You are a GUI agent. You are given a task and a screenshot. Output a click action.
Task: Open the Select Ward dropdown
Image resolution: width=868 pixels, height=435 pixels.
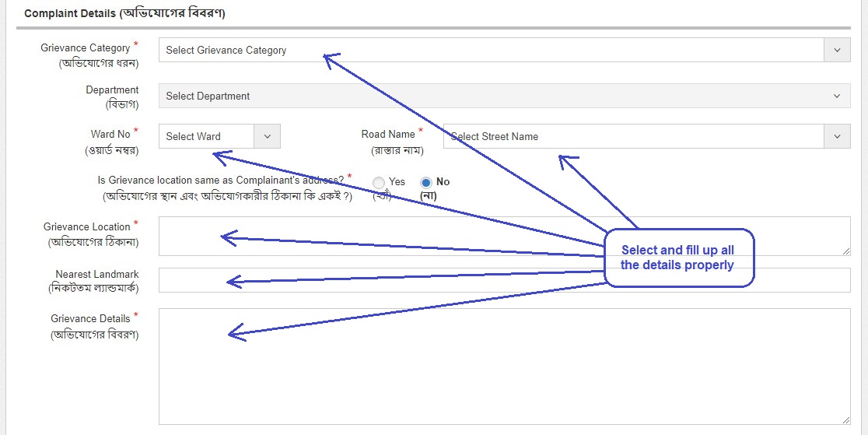pyautogui.click(x=207, y=136)
